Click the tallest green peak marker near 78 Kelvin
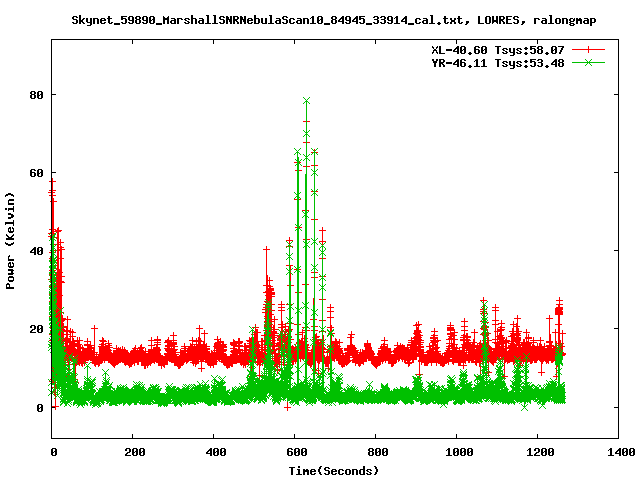 [307, 100]
